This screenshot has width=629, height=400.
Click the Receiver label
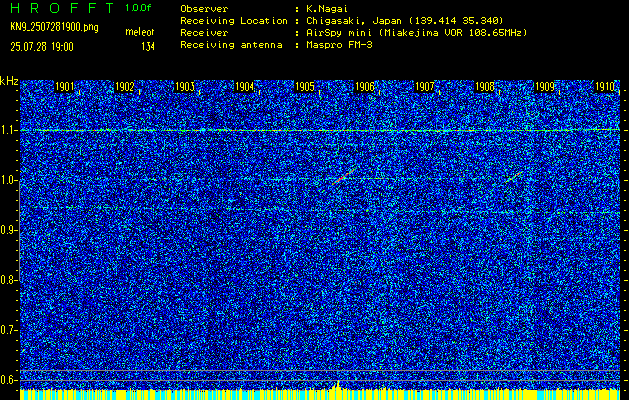(204, 33)
